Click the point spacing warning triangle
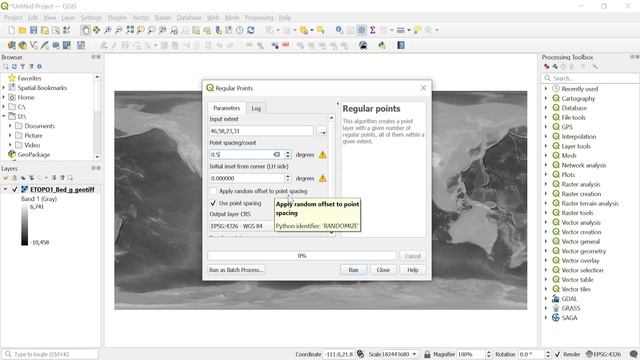Image resolution: width=640 pixels, height=360 pixels. (323, 155)
